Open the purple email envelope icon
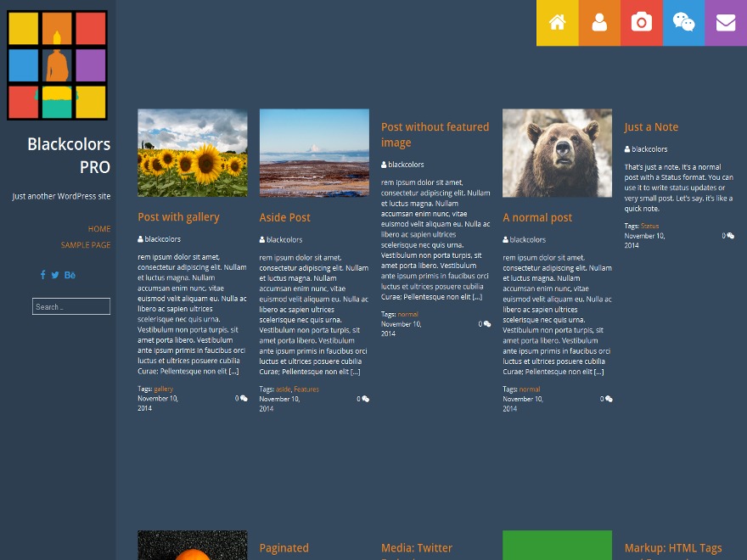This screenshot has width=747, height=560. click(726, 22)
